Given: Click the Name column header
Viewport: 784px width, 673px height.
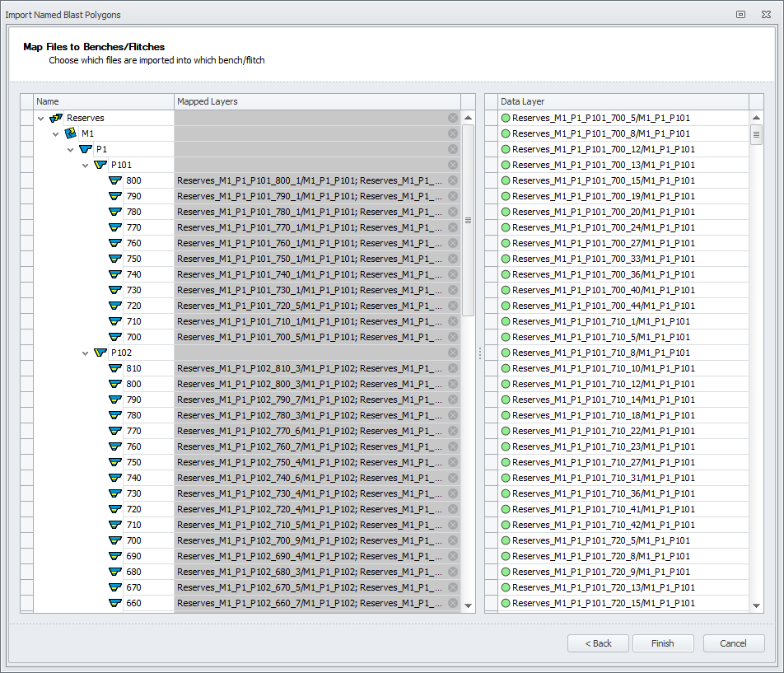Looking at the screenshot, I should (103, 101).
